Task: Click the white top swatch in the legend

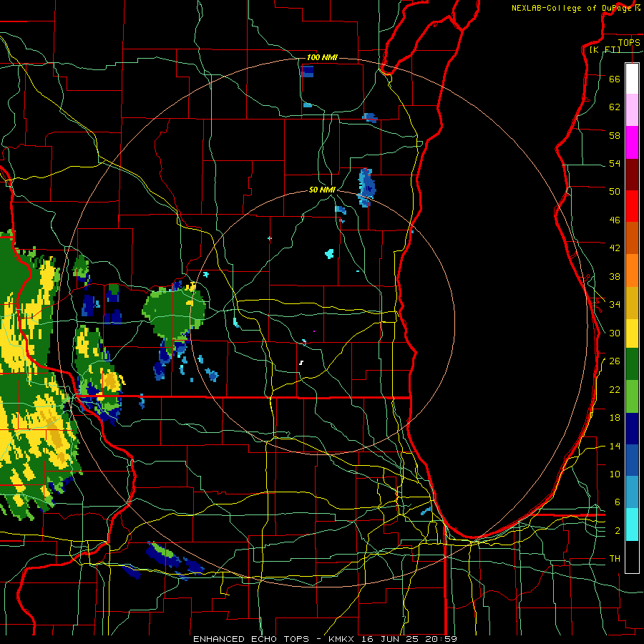Action: 632,79
